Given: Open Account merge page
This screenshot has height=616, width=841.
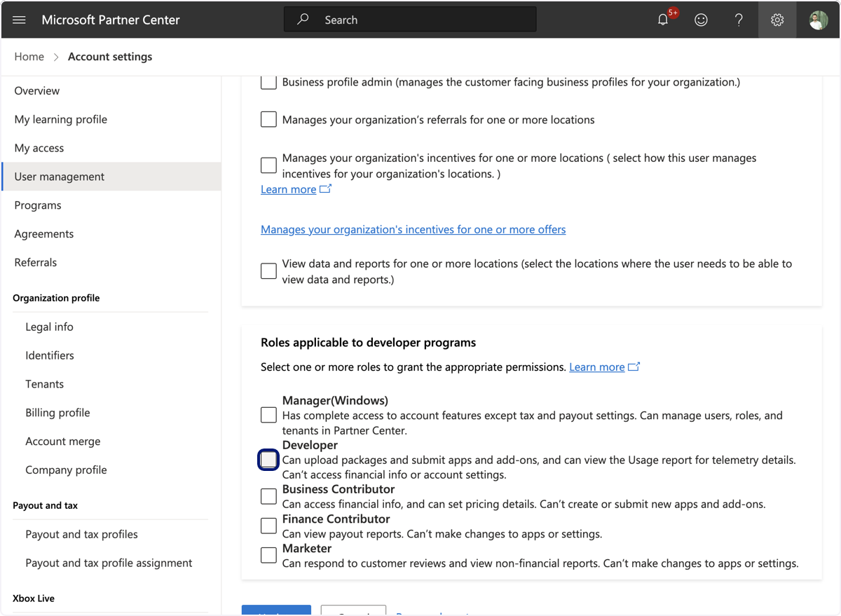Looking at the screenshot, I should point(63,442).
